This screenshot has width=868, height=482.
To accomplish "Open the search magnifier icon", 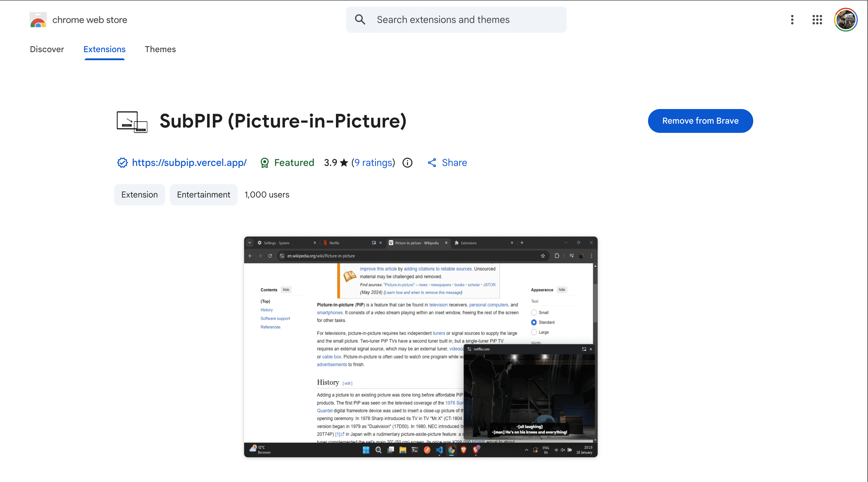I will pos(360,20).
